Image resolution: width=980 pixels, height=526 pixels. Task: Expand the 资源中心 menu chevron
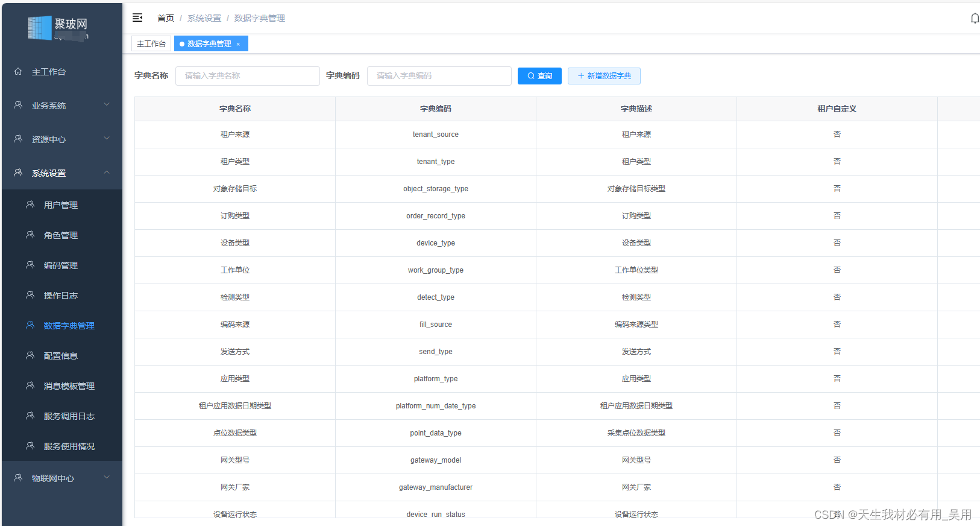point(107,138)
